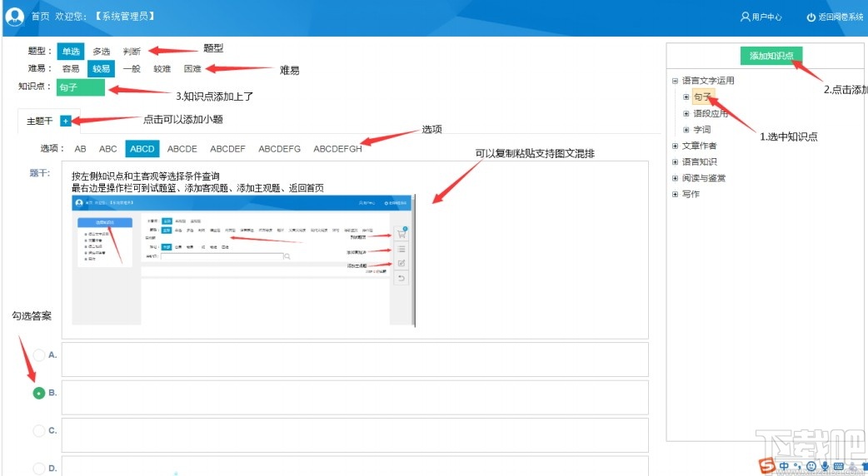Select 阅读与鉴赏 in knowledge tree
The height and width of the screenshot is (476, 868).
click(704, 178)
